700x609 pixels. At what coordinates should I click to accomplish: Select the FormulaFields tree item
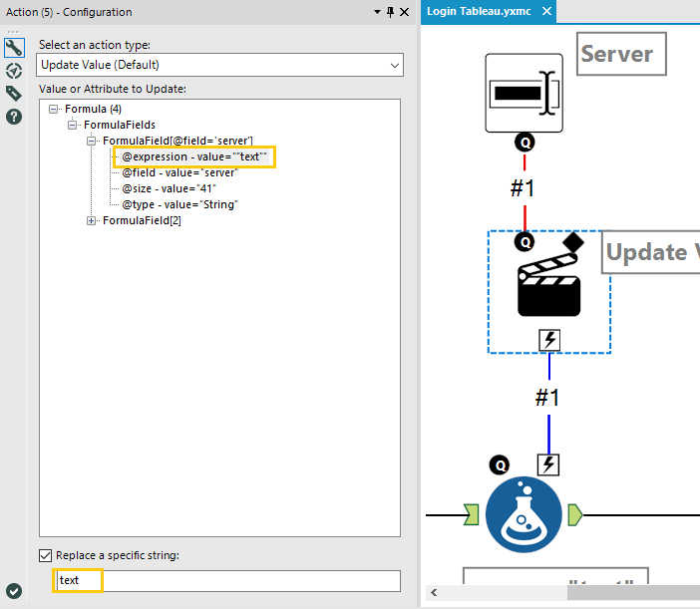click(120, 125)
